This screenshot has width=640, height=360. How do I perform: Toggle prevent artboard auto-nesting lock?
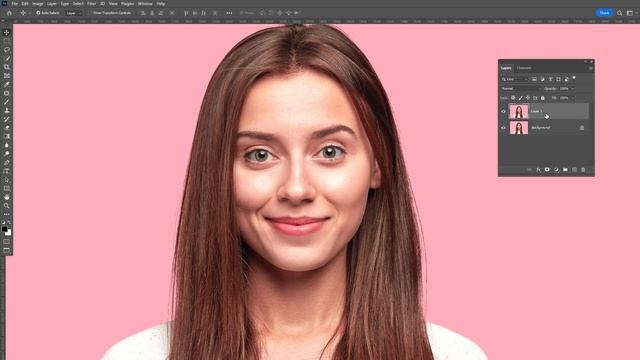(535, 98)
